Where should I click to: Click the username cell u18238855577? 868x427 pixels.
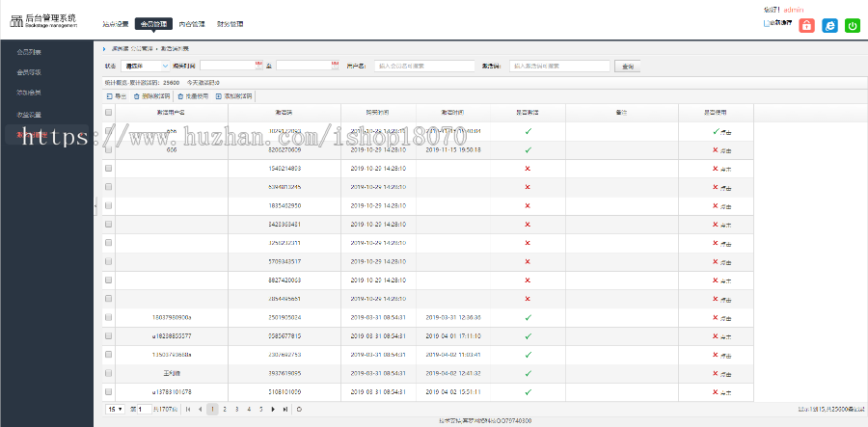click(172, 335)
